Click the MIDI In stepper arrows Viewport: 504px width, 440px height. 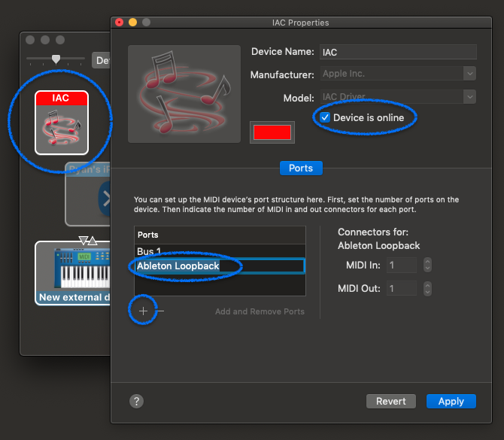(427, 266)
